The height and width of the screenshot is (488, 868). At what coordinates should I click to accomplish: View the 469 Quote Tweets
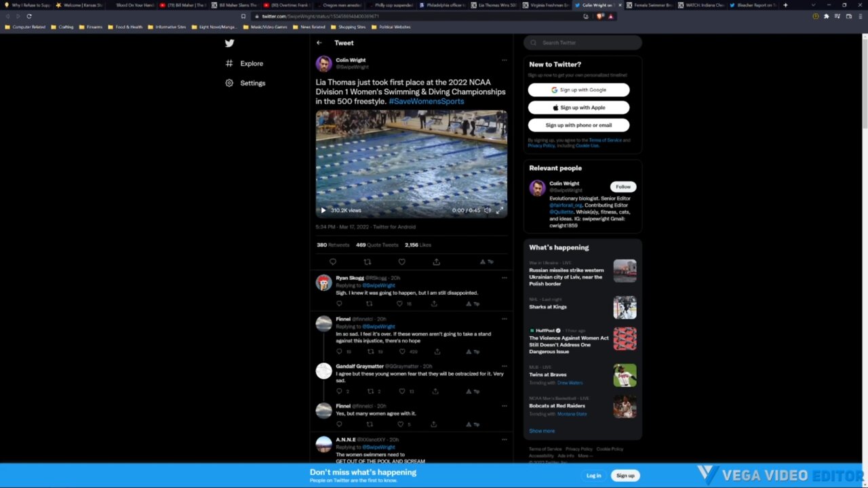pos(377,245)
